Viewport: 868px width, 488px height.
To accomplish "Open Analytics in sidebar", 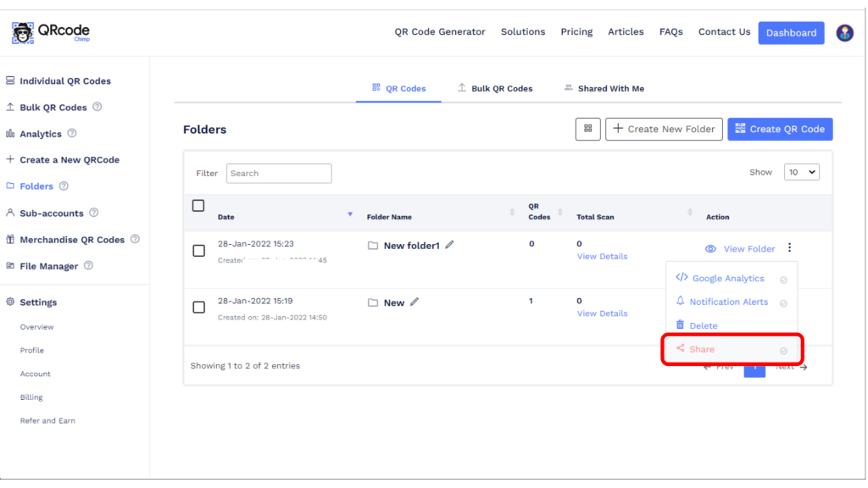I will tap(41, 134).
